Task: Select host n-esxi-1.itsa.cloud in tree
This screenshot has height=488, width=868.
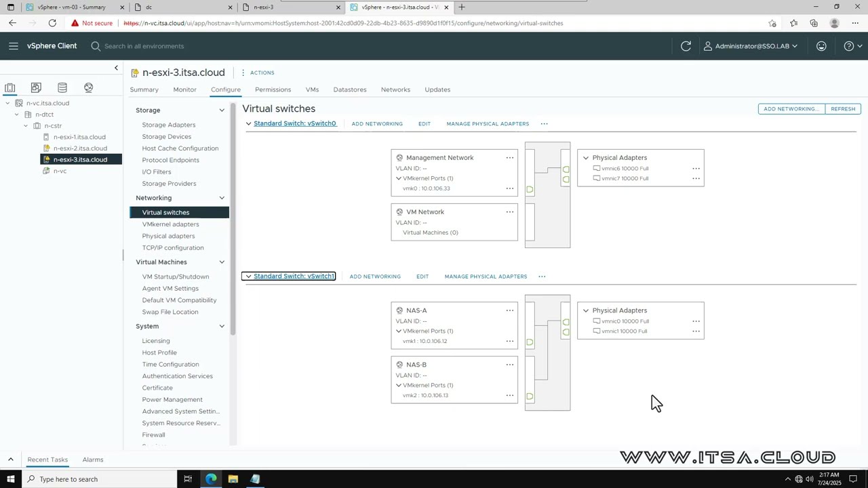Action: coord(79,137)
